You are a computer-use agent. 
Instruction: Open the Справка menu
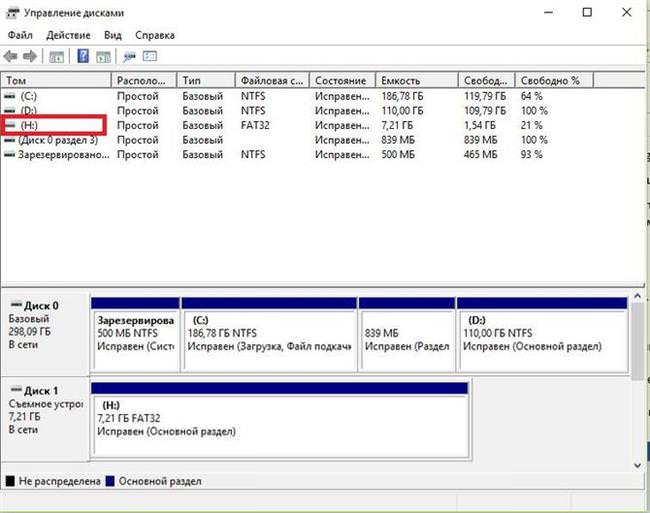pyautogui.click(x=155, y=36)
